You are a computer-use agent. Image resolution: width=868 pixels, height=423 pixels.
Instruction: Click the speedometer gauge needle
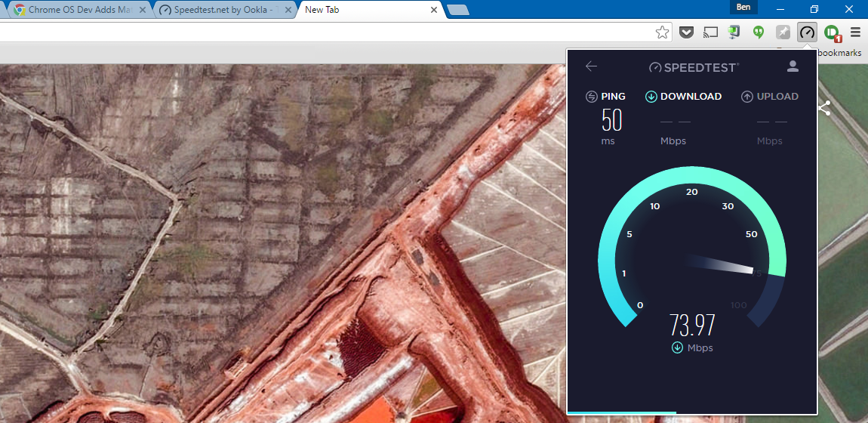coord(721,265)
